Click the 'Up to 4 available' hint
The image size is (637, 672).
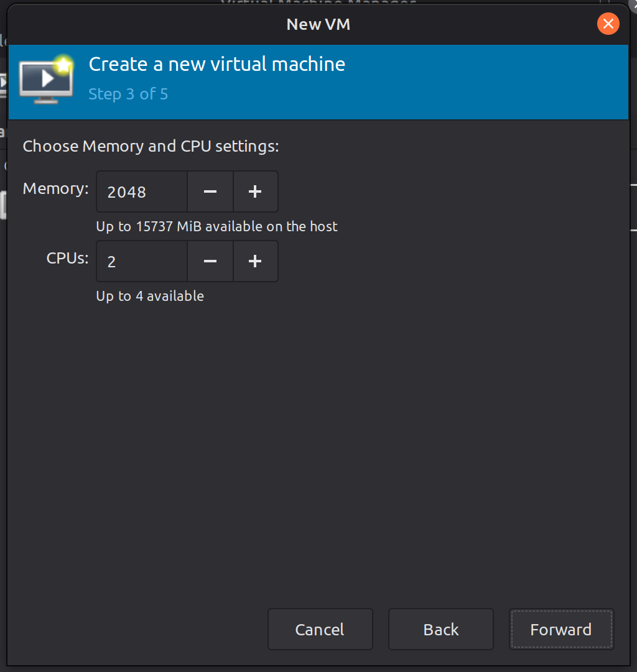click(150, 296)
